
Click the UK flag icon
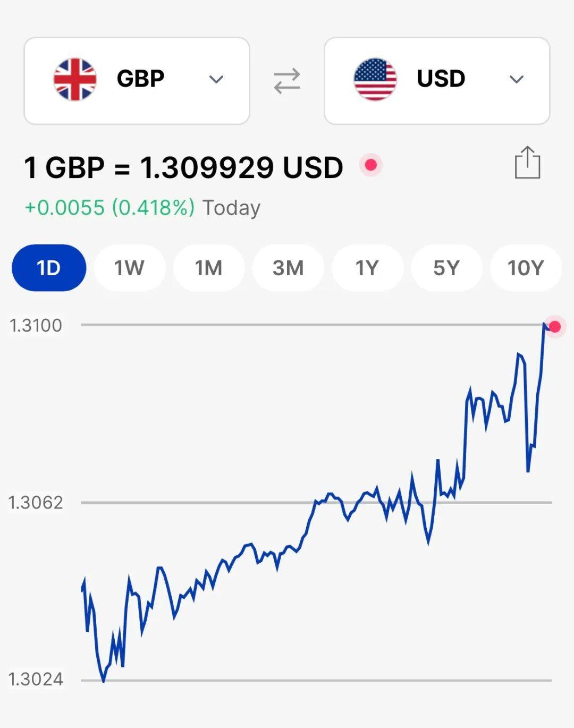tap(75, 79)
